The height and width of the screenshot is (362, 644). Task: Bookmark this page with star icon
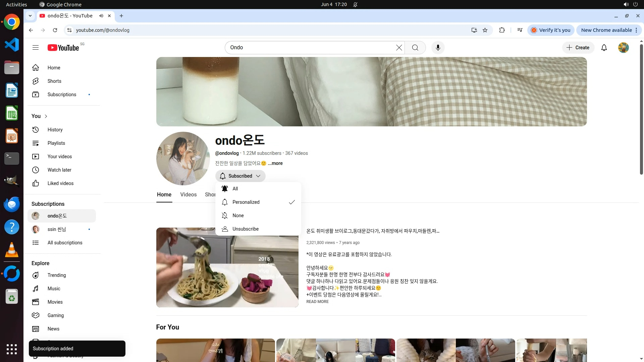(485, 30)
